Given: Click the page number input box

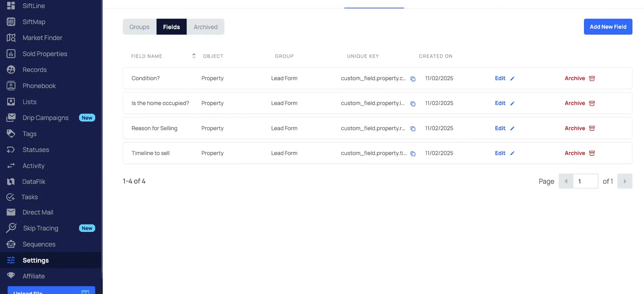Looking at the screenshot, I should click(x=586, y=181).
